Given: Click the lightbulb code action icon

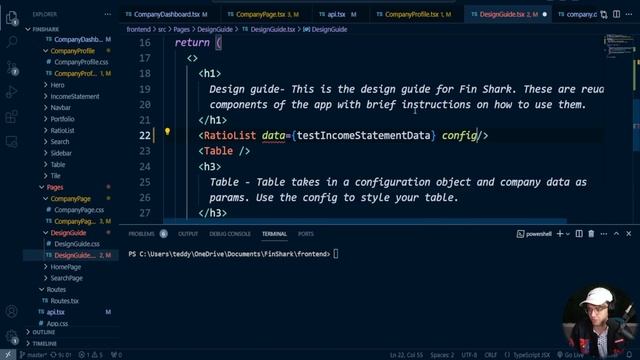Looking at the screenshot, I should [167, 131].
